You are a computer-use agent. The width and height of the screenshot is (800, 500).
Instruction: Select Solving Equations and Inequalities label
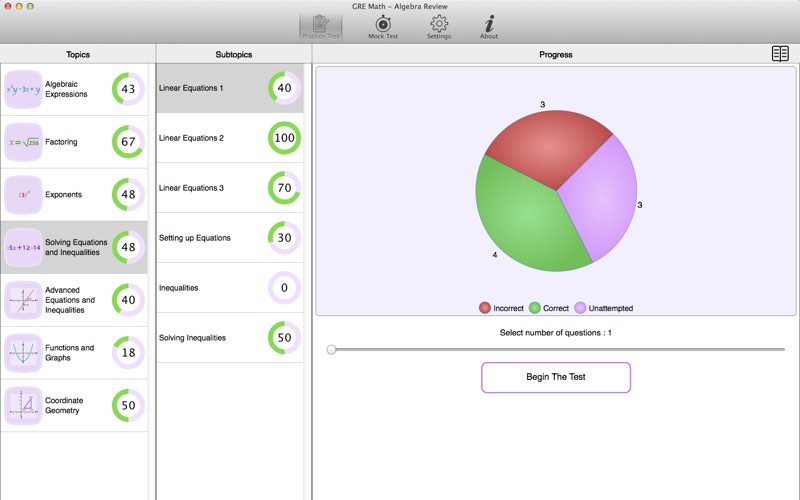coord(76,247)
